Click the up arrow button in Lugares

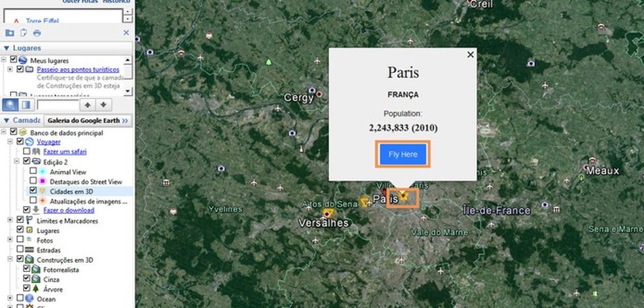pos(88,105)
